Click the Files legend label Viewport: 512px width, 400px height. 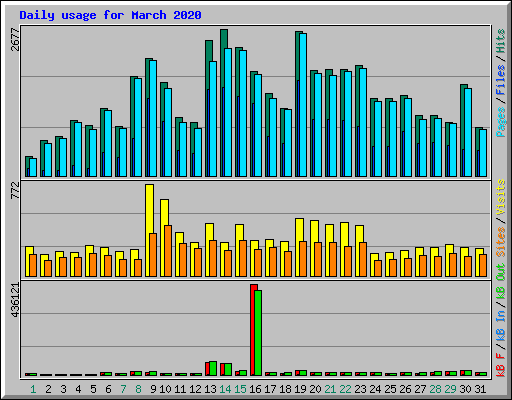pos(500,79)
